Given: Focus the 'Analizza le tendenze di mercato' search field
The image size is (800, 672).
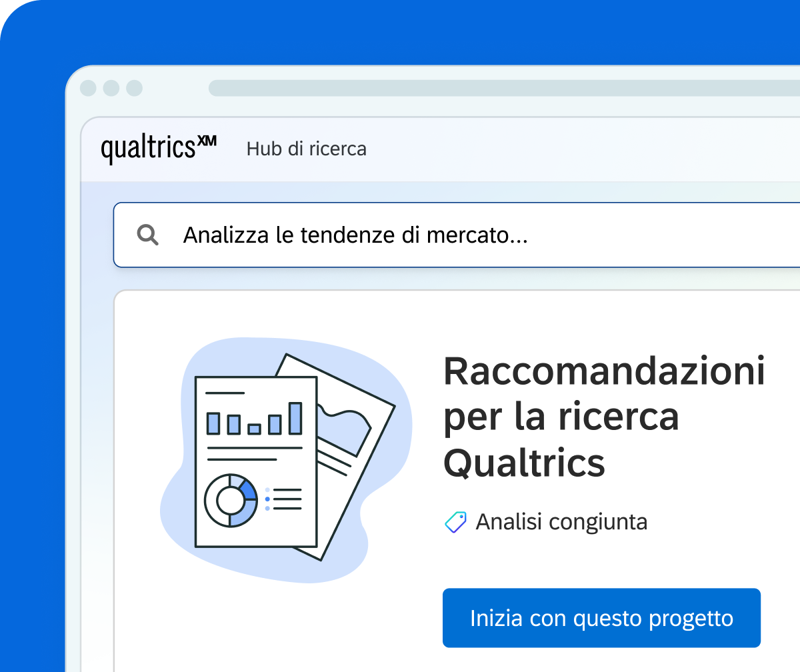Looking at the screenshot, I should click(x=457, y=235).
